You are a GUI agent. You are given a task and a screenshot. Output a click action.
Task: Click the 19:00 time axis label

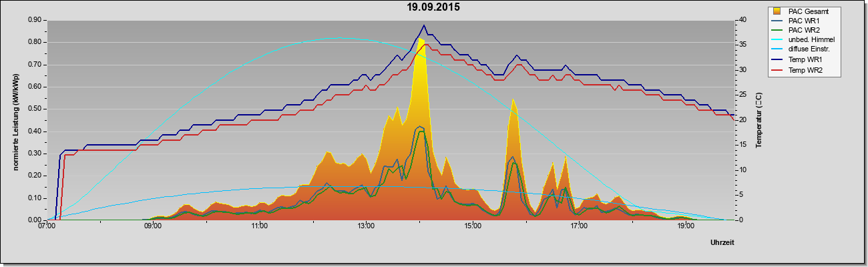(685, 226)
